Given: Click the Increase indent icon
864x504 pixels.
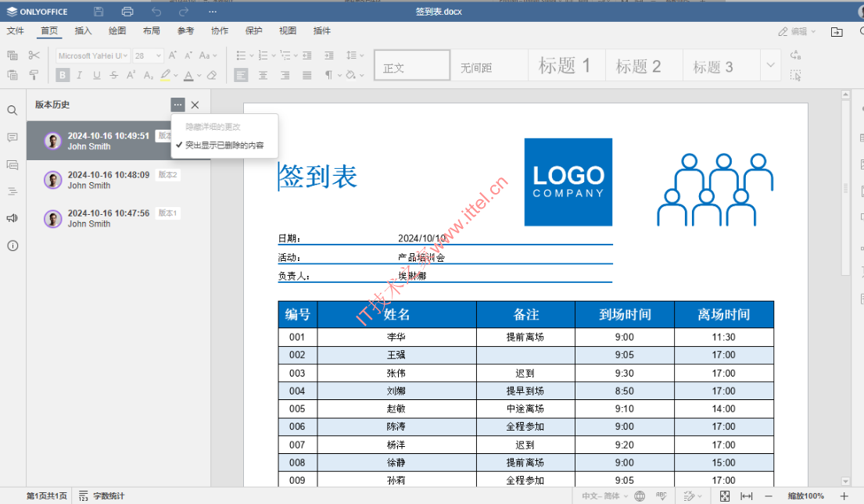Looking at the screenshot, I should point(329,55).
